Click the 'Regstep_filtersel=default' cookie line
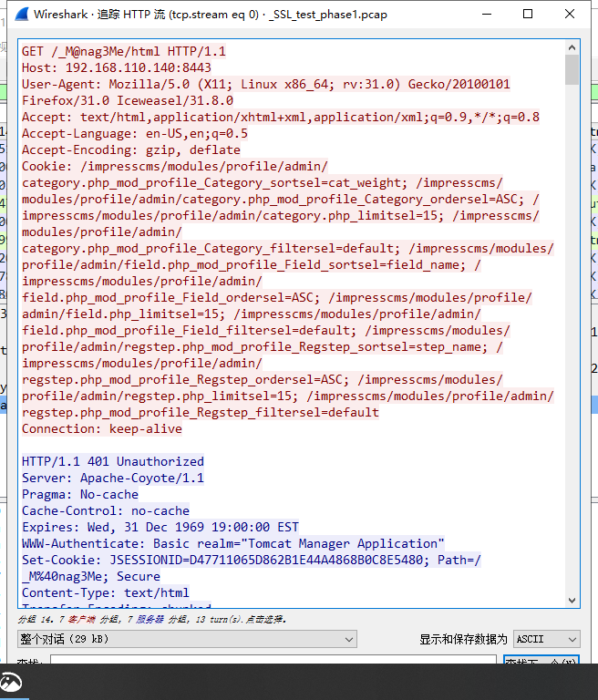Viewport: 598px width, 700px height. 201,413
